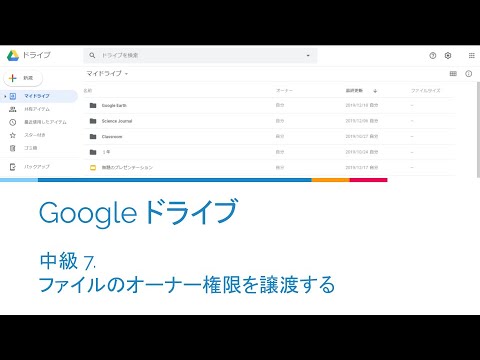Open ゴミ箱 in the sidebar
This screenshot has width=480, height=360.
(x=31, y=148)
